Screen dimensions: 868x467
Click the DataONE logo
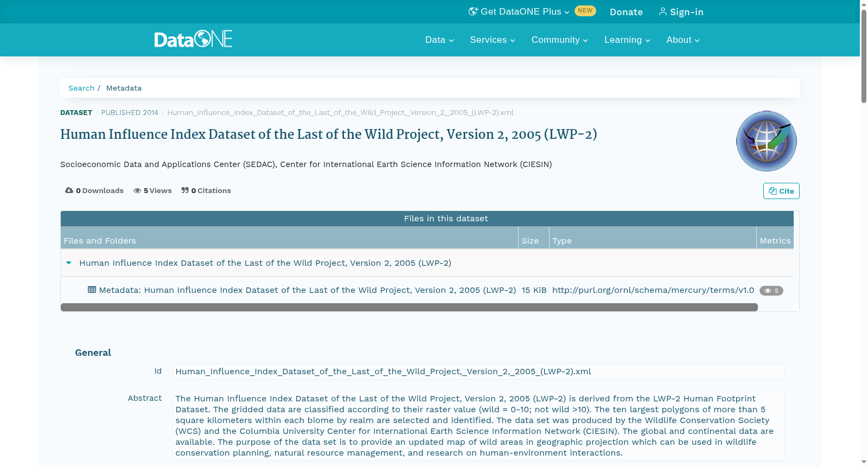193,39
